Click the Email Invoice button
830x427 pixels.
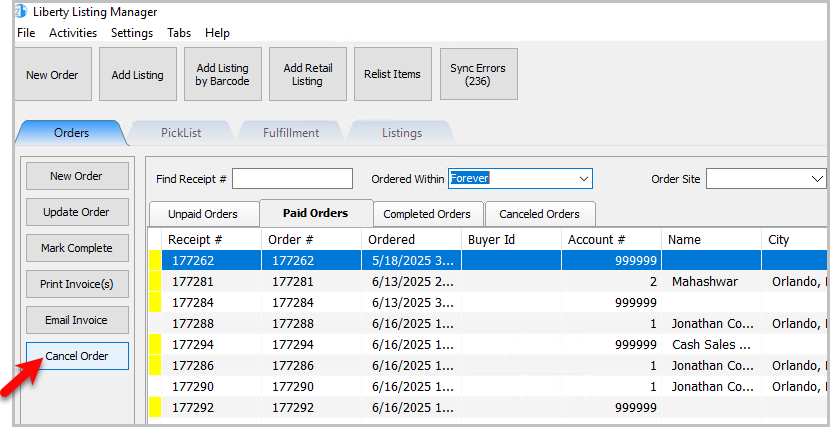[77, 320]
